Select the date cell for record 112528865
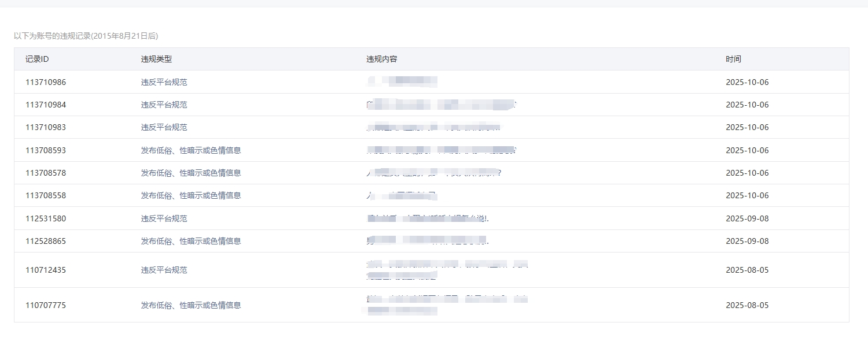This screenshot has height=345, width=868. [747, 241]
